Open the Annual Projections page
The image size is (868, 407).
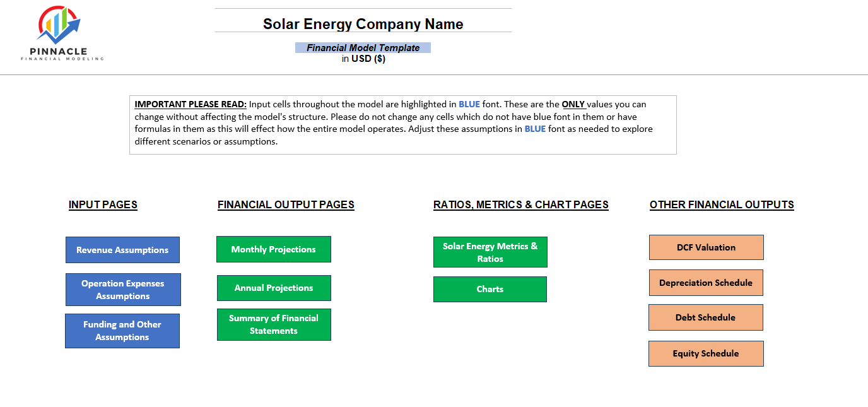coord(274,288)
